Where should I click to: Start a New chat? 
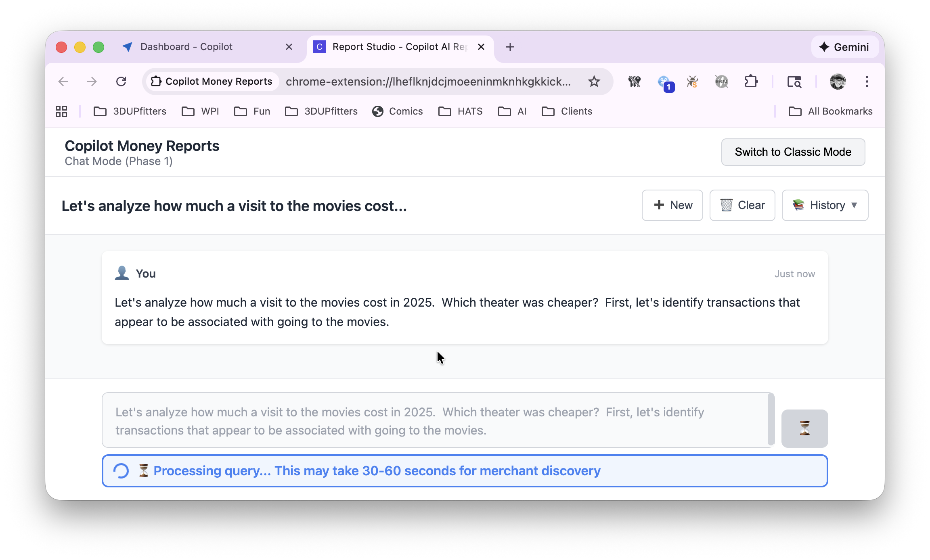pyautogui.click(x=672, y=205)
